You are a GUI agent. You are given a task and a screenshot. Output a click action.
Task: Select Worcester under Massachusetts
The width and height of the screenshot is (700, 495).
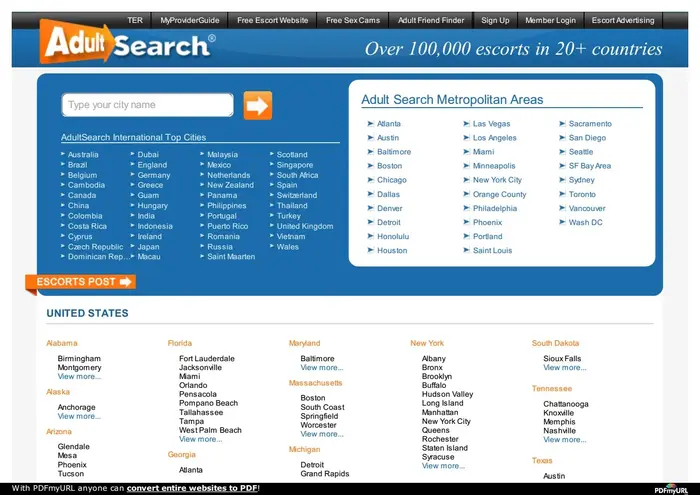click(318, 425)
